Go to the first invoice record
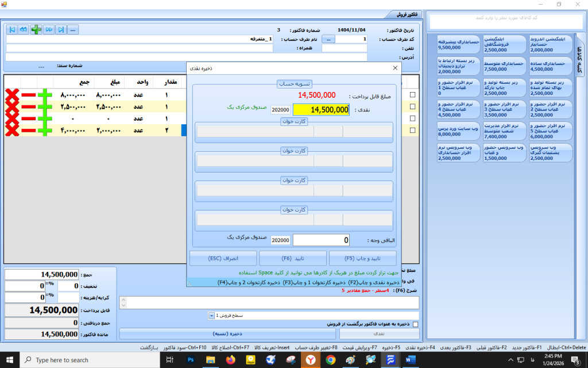The height and width of the screenshot is (368, 588). coord(11,29)
